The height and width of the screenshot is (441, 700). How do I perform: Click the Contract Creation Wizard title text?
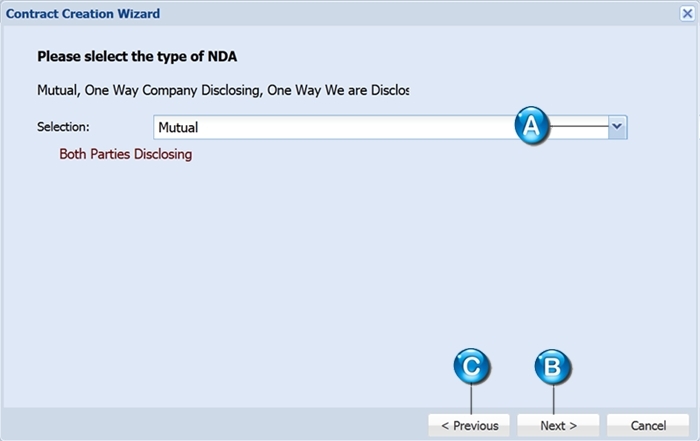coord(83,14)
